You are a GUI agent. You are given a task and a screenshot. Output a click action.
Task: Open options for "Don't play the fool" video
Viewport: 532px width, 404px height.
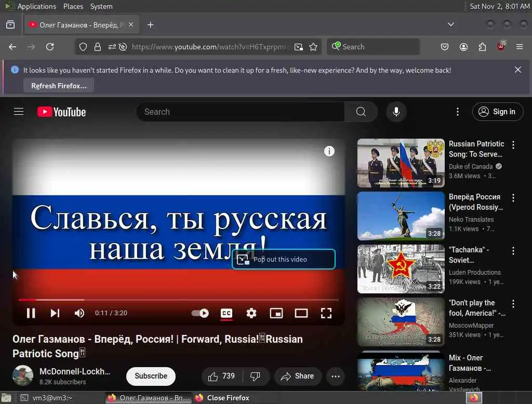[x=513, y=304]
